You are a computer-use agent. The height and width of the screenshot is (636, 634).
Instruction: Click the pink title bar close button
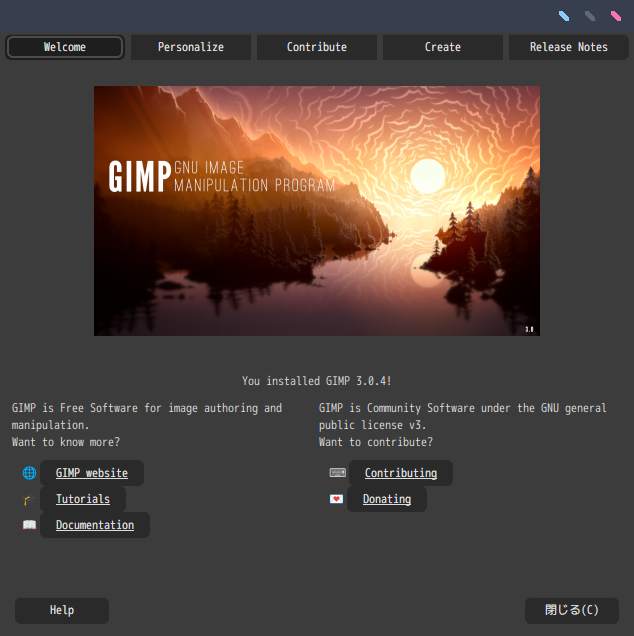pyautogui.click(x=616, y=16)
